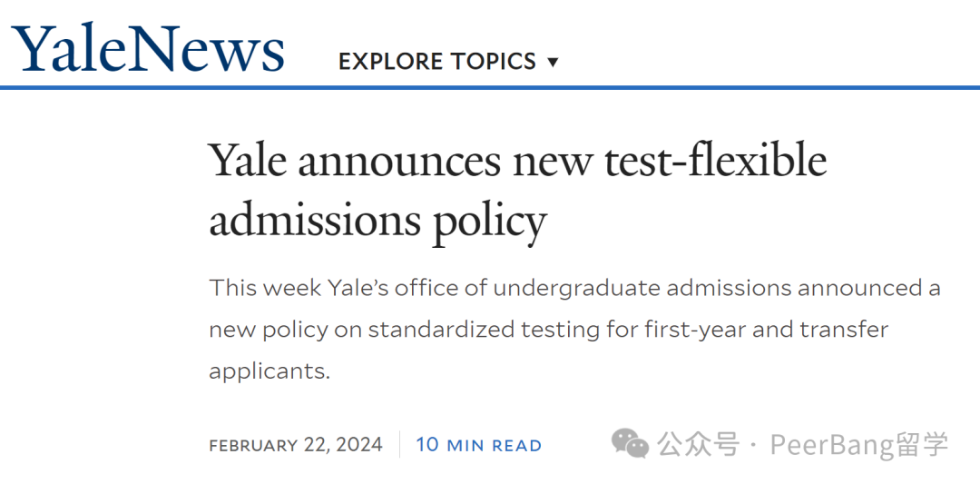Click the '10 MIN READ' label
This screenshot has height=484, width=980.
coord(479,445)
